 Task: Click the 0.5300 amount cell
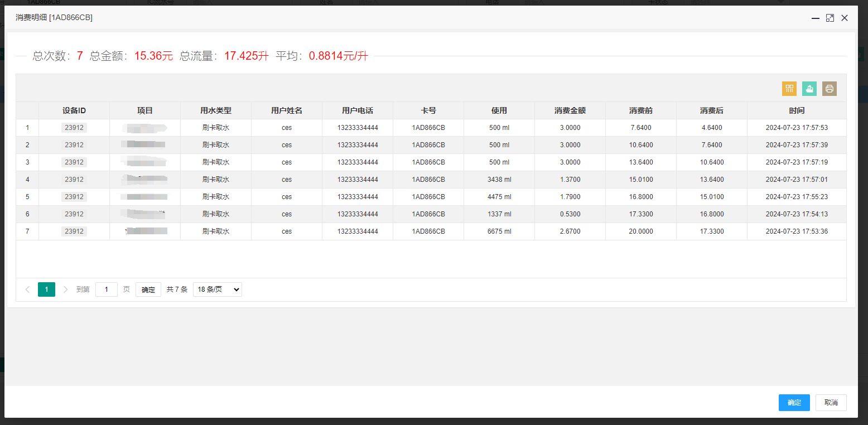570,214
